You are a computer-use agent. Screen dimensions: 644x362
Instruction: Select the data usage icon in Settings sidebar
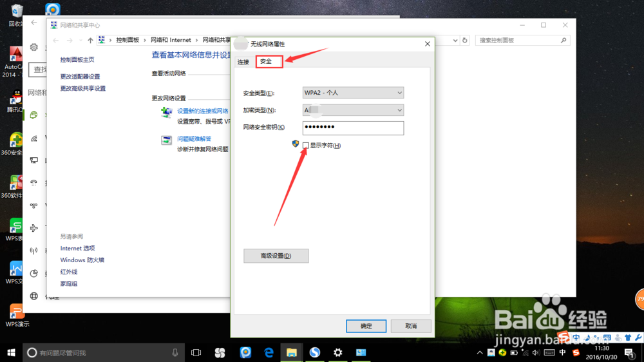click(x=33, y=273)
